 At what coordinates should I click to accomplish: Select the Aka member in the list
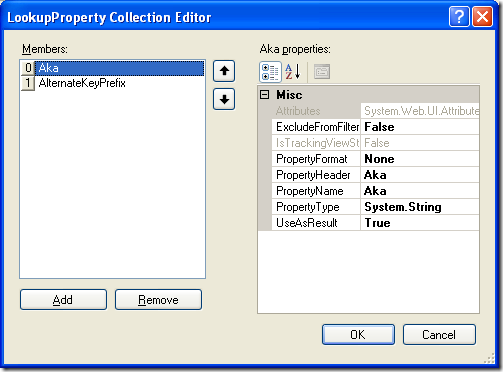point(119,68)
